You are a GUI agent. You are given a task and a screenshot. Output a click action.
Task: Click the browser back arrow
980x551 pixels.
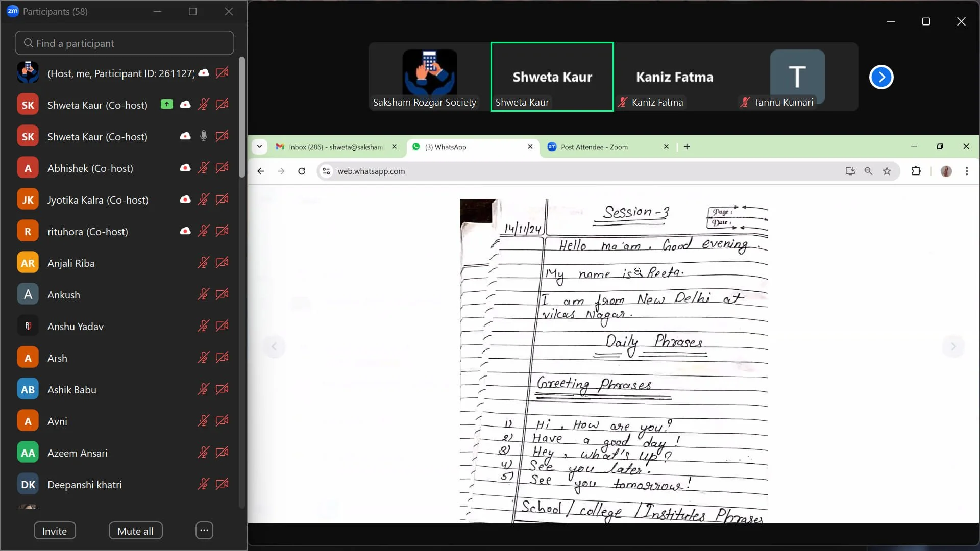click(261, 171)
